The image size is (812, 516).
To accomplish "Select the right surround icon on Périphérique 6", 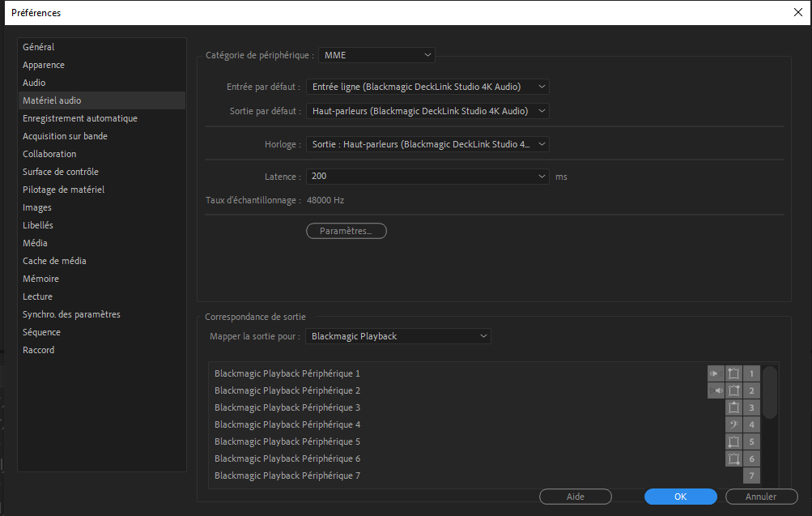I will (x=733, y=458).
